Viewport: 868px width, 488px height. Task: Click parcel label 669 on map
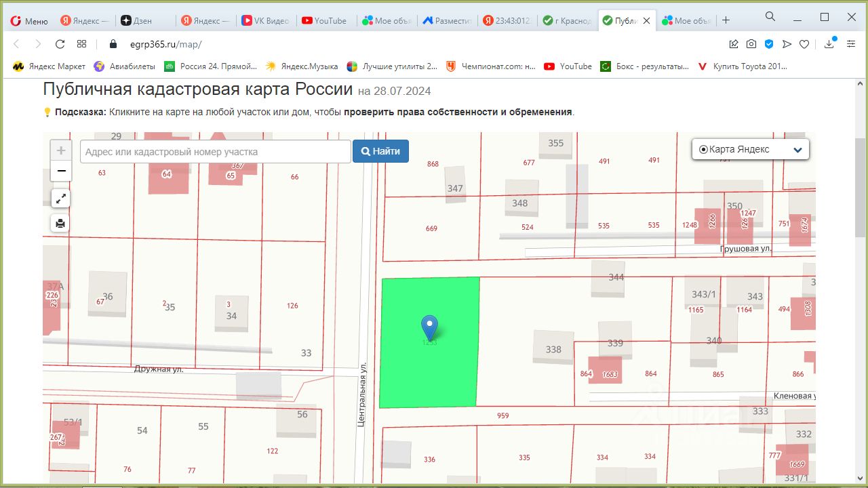click(x=431, y=229)
